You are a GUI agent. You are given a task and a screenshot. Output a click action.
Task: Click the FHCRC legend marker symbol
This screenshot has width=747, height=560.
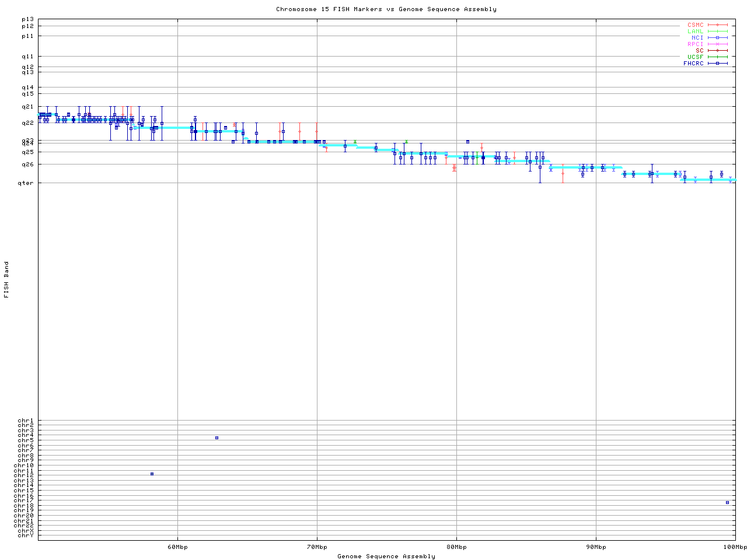click(717, 64)
